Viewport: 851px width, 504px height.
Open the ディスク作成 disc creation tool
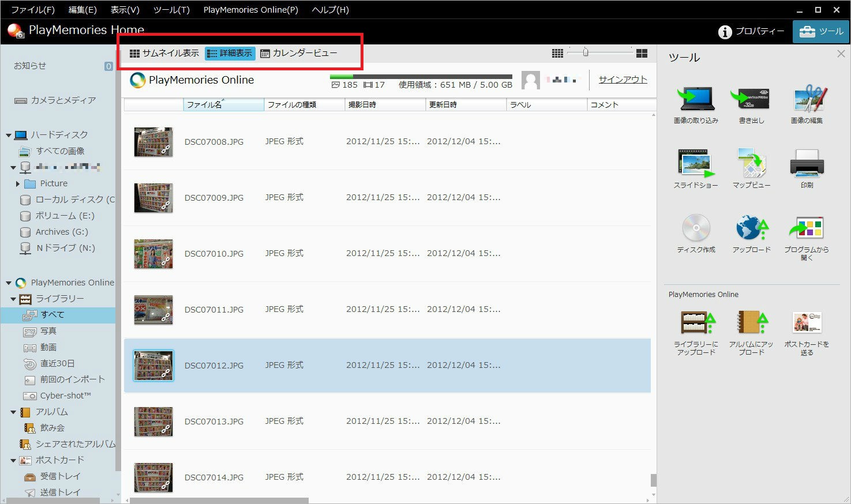(x=696, y=228)
